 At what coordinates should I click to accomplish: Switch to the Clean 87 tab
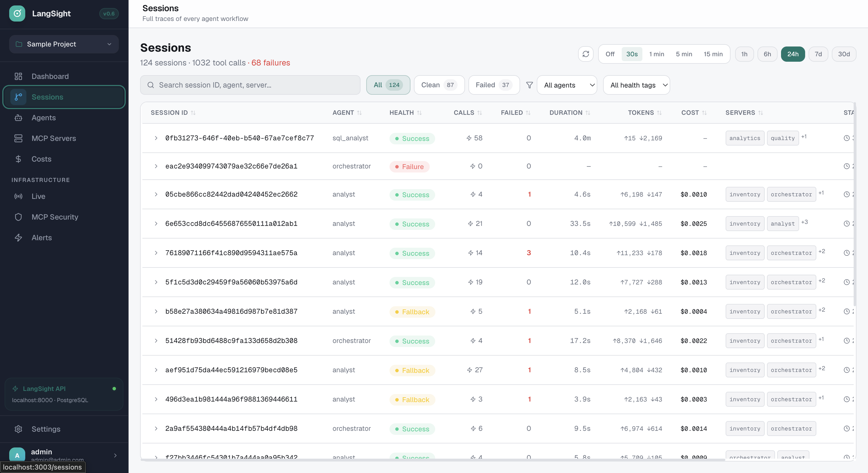point(439,85)
